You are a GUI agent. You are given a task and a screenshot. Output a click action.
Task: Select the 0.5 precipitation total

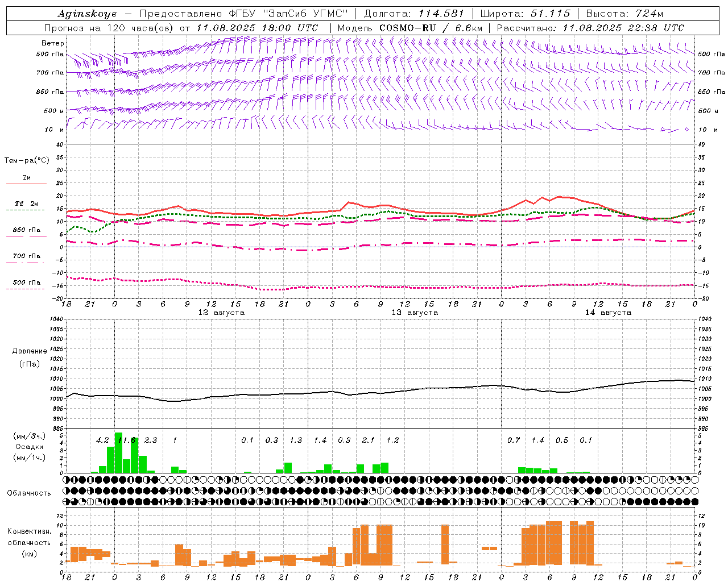(x=562, y=440)
